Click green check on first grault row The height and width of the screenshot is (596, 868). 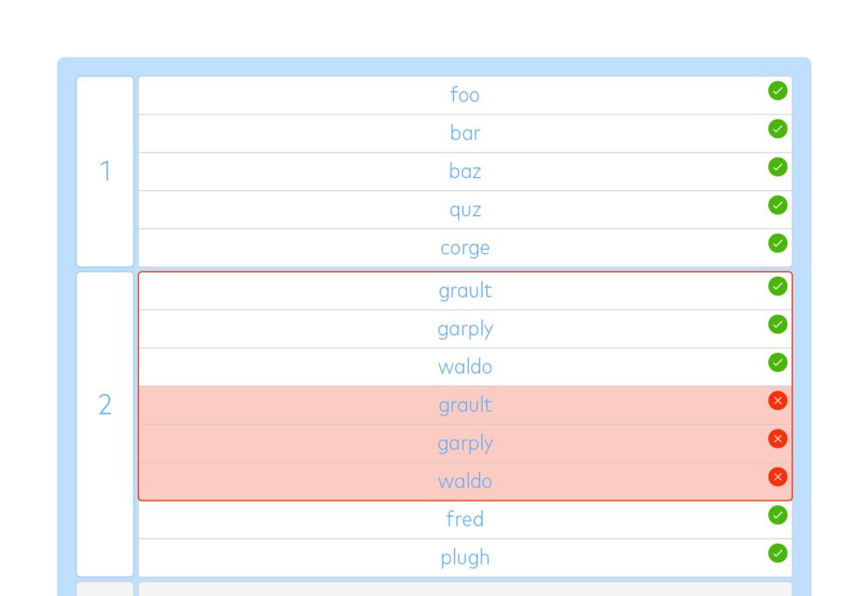click(x=777, y=286)
